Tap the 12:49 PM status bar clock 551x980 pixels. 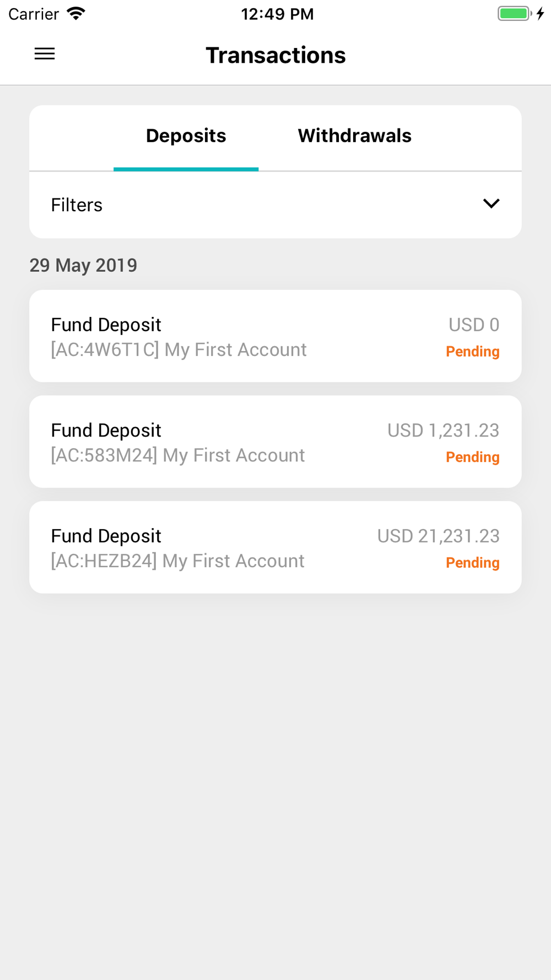(x=277, y=14)
